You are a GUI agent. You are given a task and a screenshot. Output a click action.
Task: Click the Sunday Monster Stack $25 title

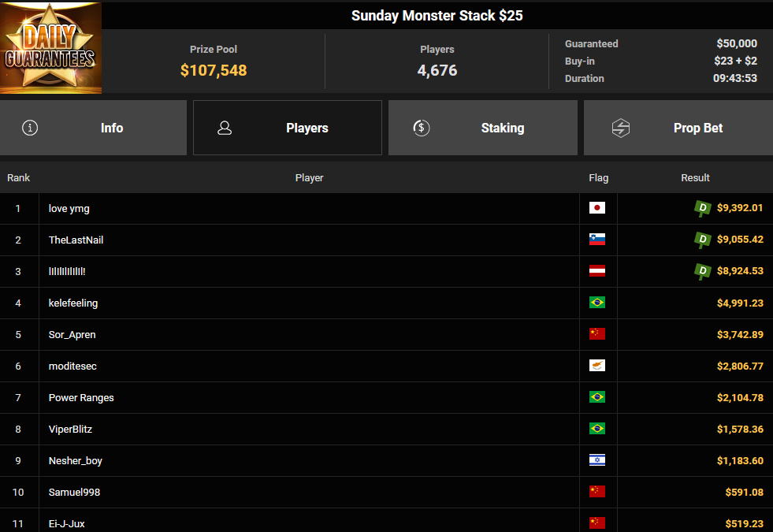(x=437, y=16)
